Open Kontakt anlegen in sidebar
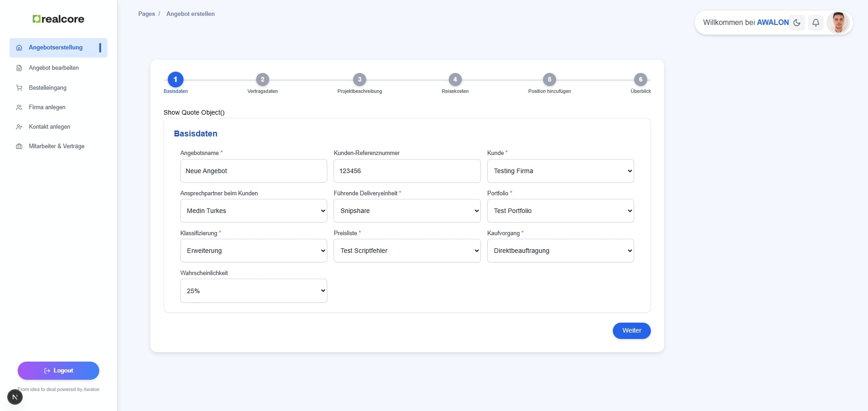 [x=49, y=127]
